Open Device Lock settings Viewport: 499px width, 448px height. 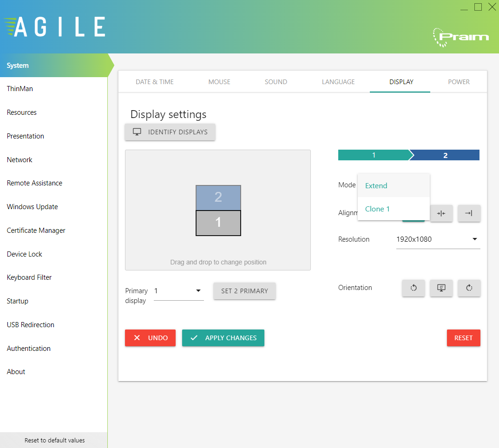pyautogui.click(x=54, y=254)
